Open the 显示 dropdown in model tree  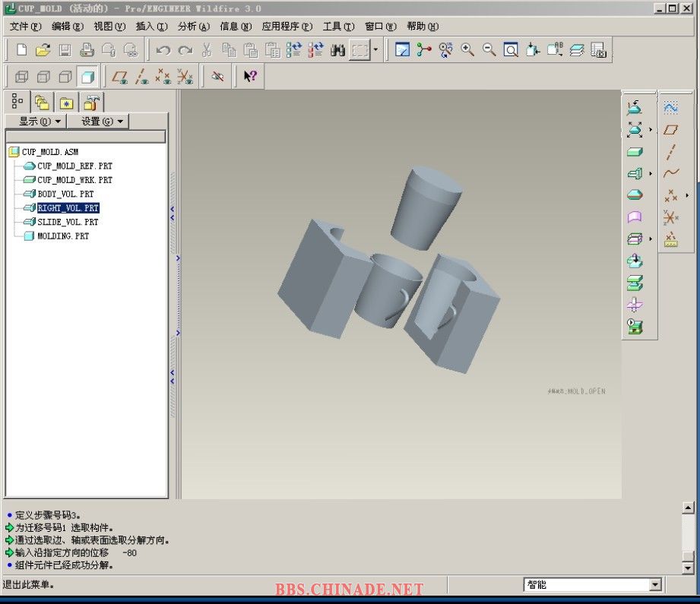[35, 122]
